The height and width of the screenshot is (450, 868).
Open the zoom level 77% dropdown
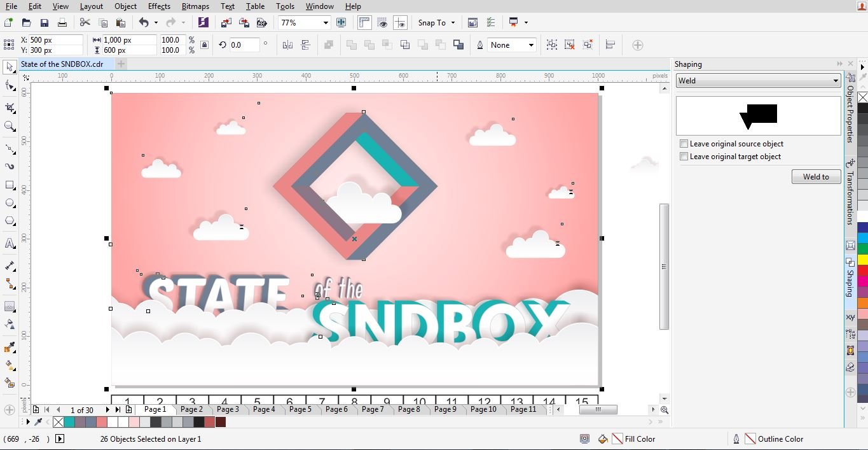326,23
